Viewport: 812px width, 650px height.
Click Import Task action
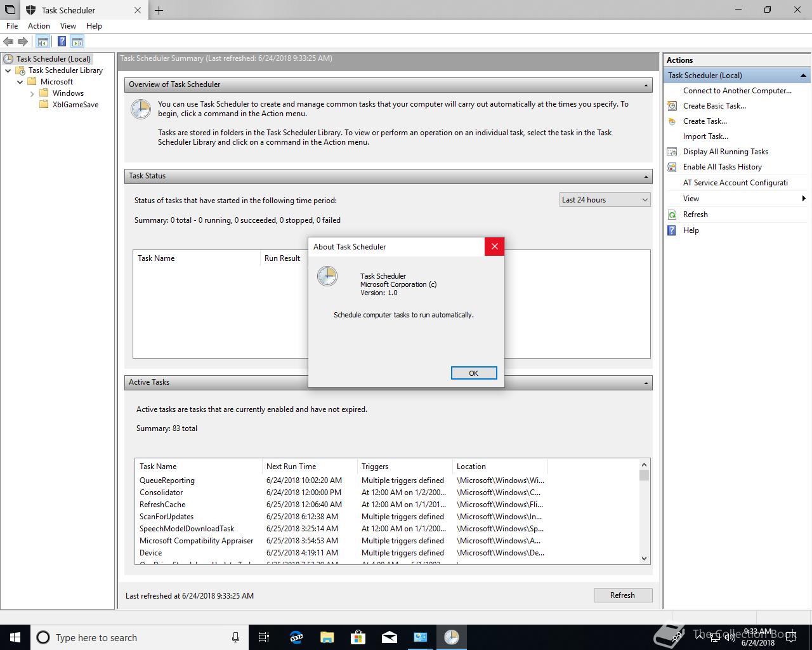pos(705,136)
